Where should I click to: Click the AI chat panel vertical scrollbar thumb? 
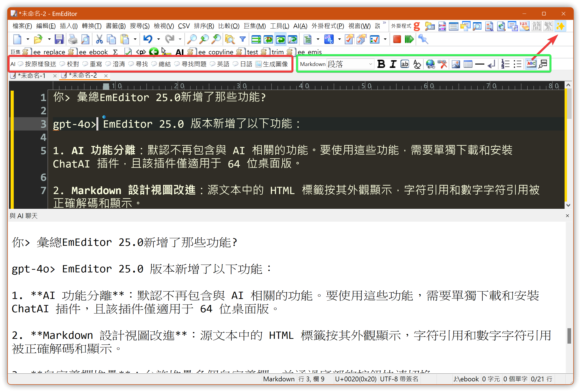(x=569, y=336)
